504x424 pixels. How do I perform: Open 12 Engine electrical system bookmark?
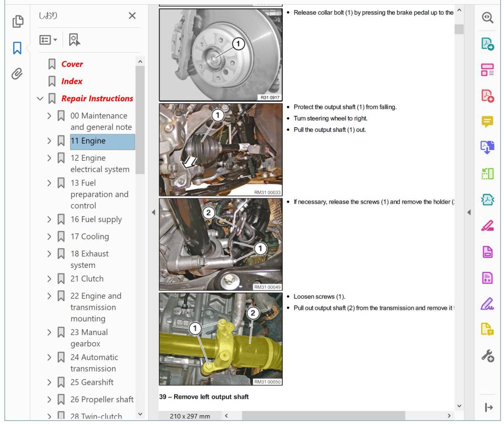100,164
